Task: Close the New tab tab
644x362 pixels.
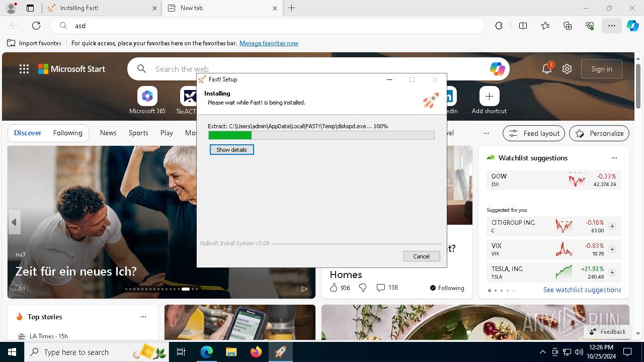Action: pos(275,8)
